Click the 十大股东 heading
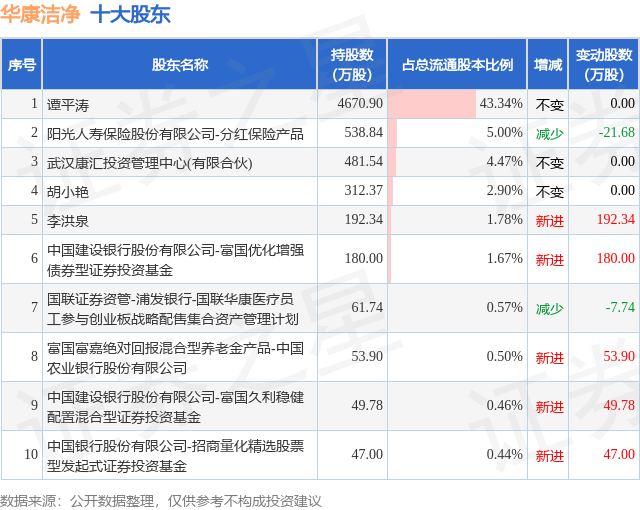The height and width of the screenshot is (510, 640). pyautogui.click(x=130, y=15)
